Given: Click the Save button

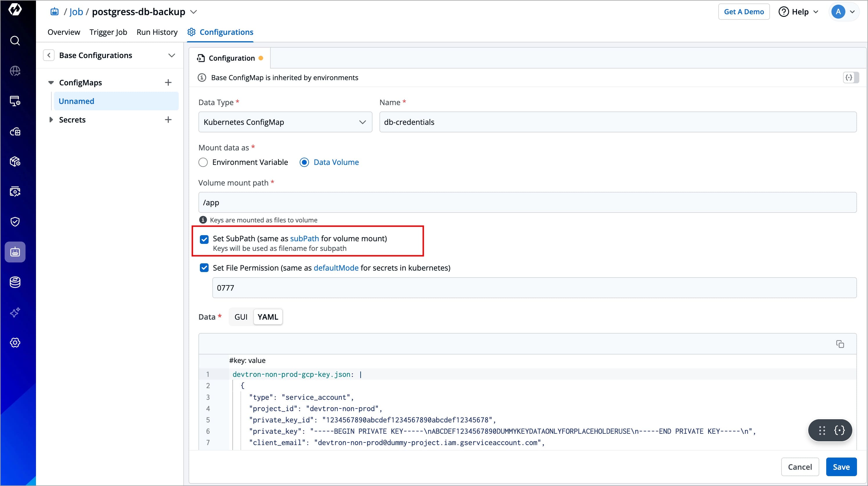Looking at the screenshot, I should (841, 467).
